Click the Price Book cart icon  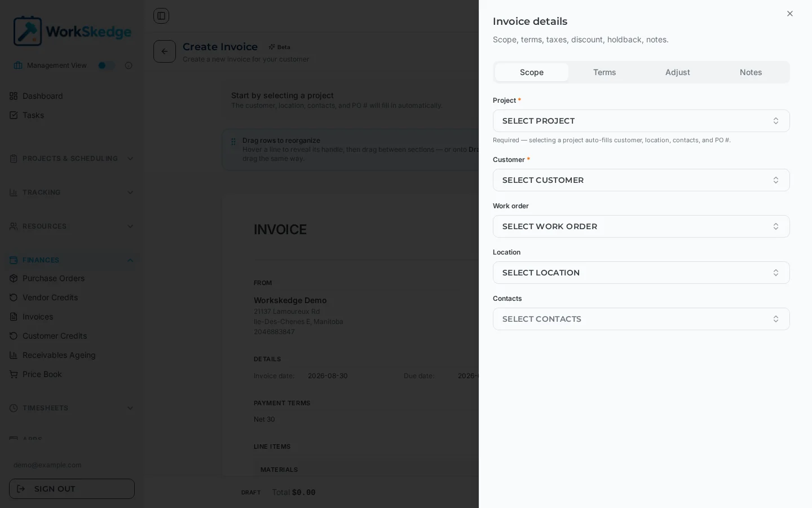pos(14,374)
